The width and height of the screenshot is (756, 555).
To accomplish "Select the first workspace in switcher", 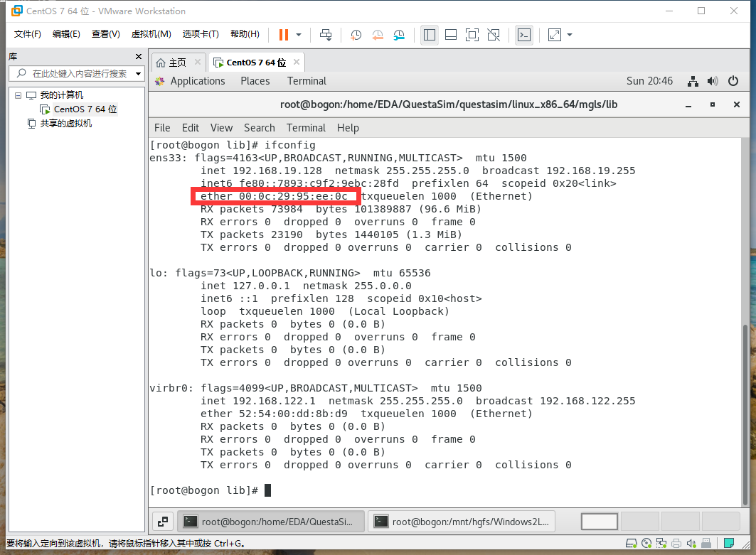I will coord(600,522).
